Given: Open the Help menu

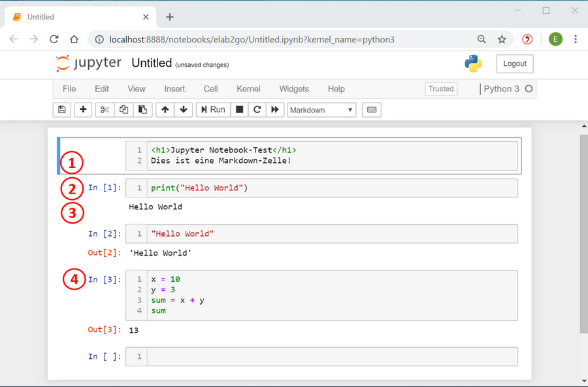Looking at the screenshot, I should (x=336, y=89).
